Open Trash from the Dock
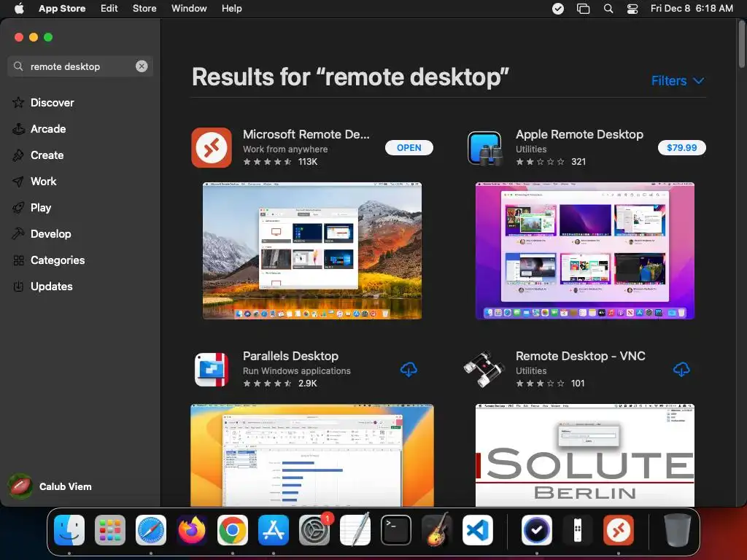The image size is (747, 560). pos(677,530)
